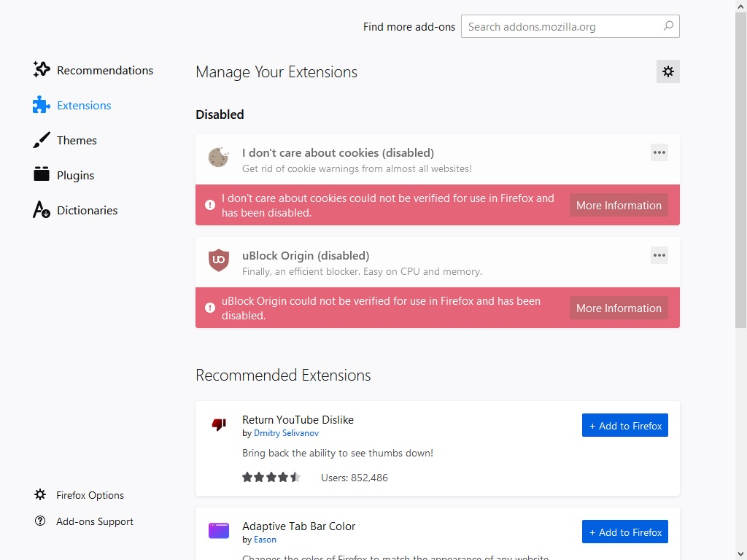
Task: Click the scrollbar down arrow
Action: [x=741, y=554]
